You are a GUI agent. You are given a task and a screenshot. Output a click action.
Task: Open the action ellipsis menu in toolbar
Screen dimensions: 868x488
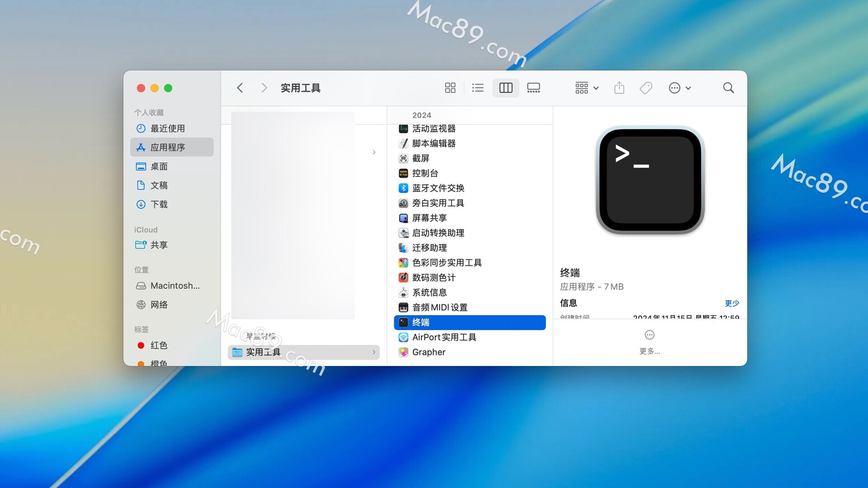pos(679,88)
